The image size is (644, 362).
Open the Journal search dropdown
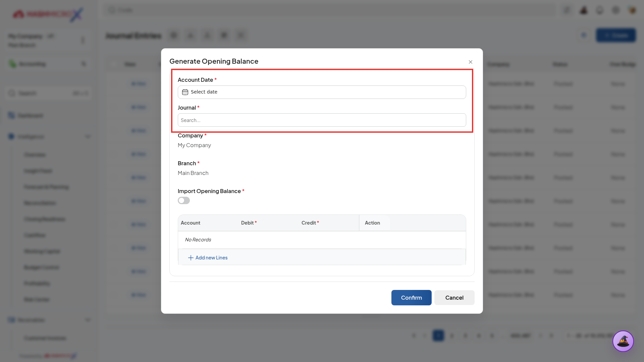pos(322,120)
